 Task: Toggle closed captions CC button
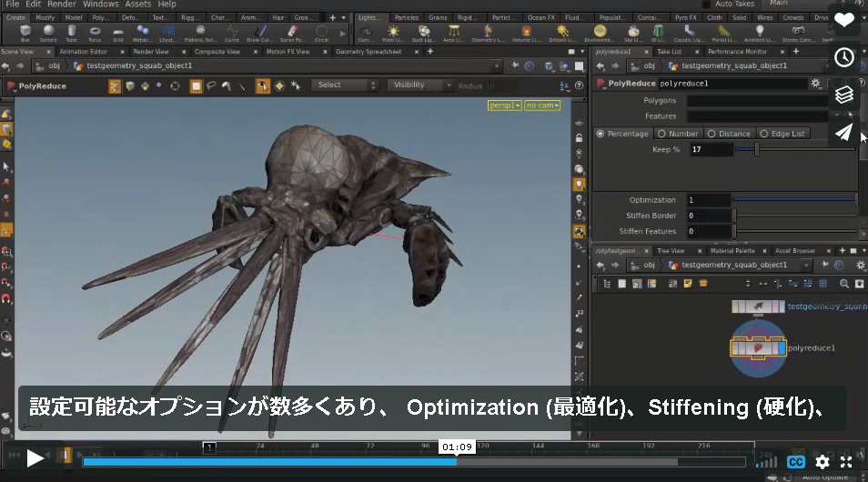[796, 461]
